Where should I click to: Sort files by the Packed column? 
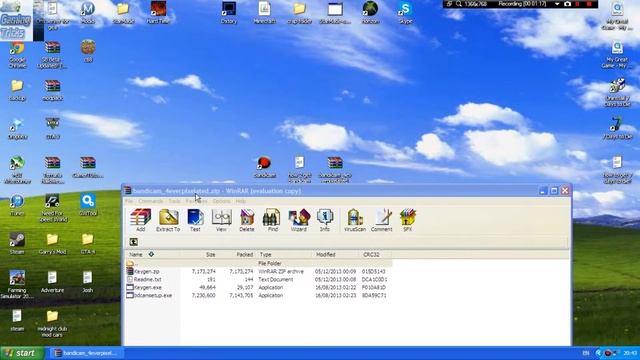point(237,254)
